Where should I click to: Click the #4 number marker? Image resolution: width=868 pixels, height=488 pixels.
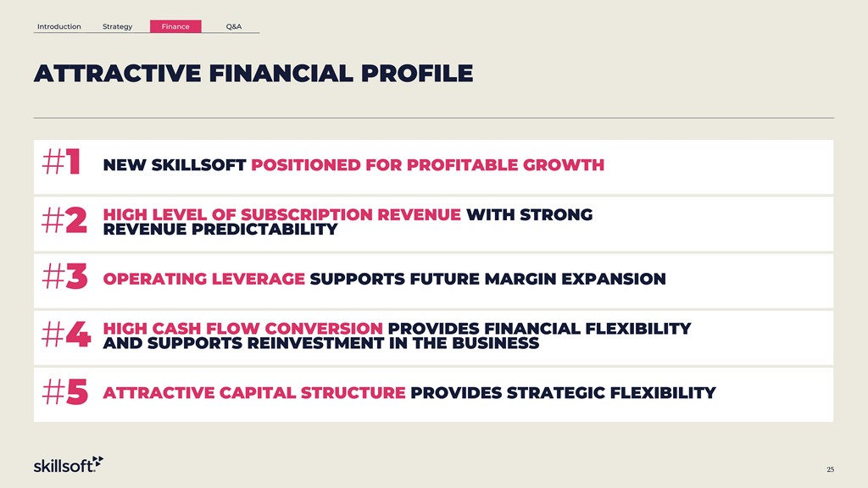64,335
